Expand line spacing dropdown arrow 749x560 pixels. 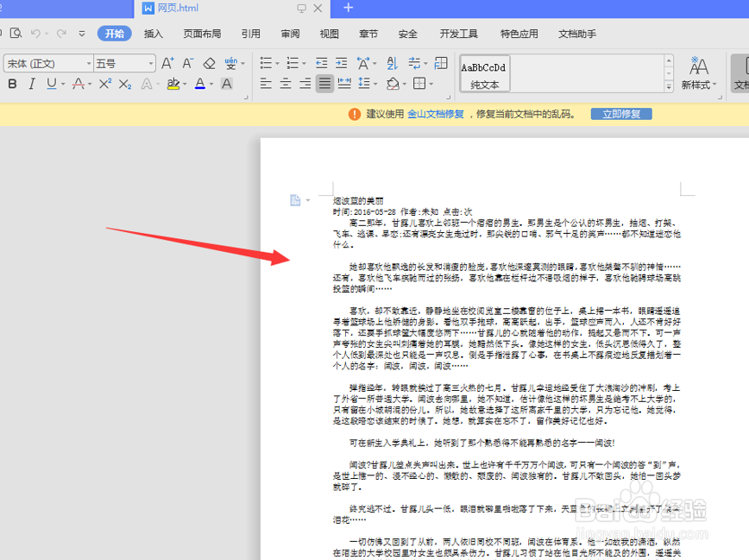(x=375, y=85)
